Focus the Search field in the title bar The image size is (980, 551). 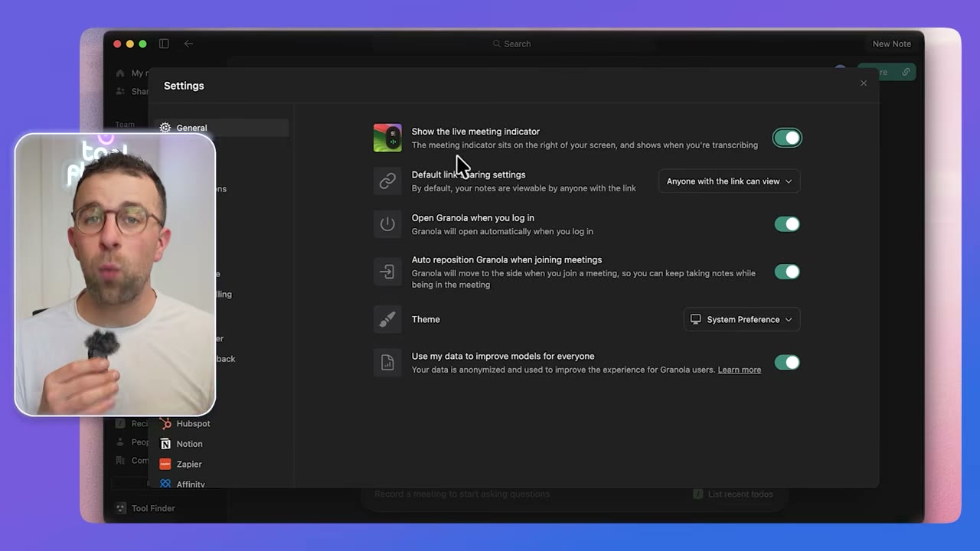click(x=512, y=44)
